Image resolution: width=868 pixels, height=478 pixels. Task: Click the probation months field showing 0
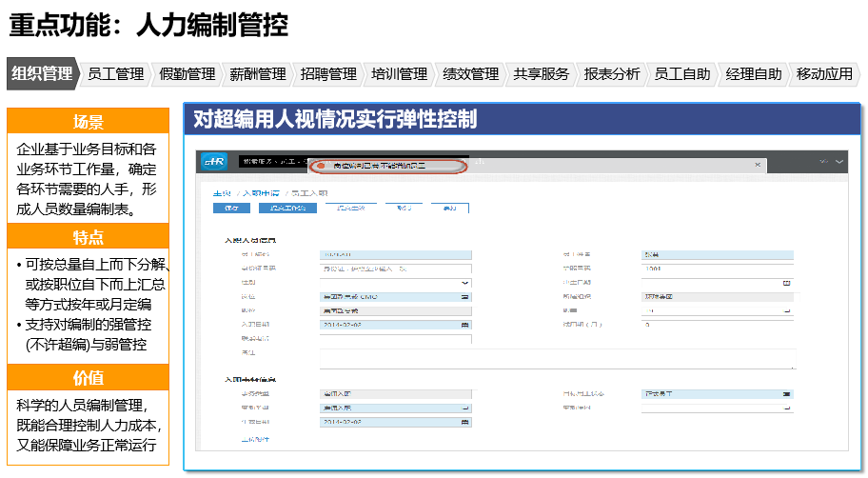pyautogui.click(x=718, y=325)
